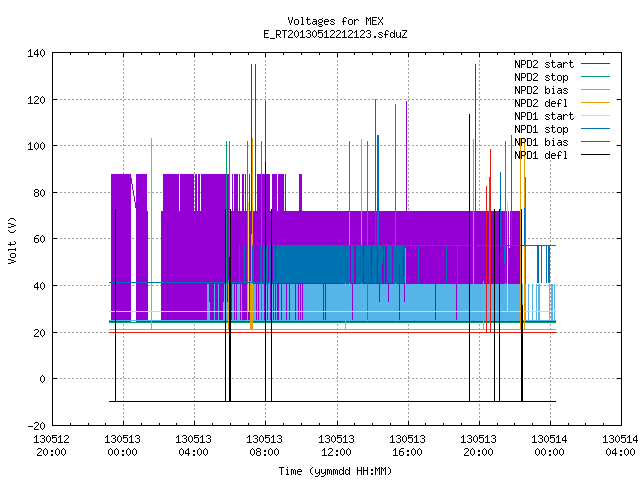This screenshot has width=640, height=480.
Task: Click the 'NPD2 bias' legend label
Action: [x=541, y=90]
